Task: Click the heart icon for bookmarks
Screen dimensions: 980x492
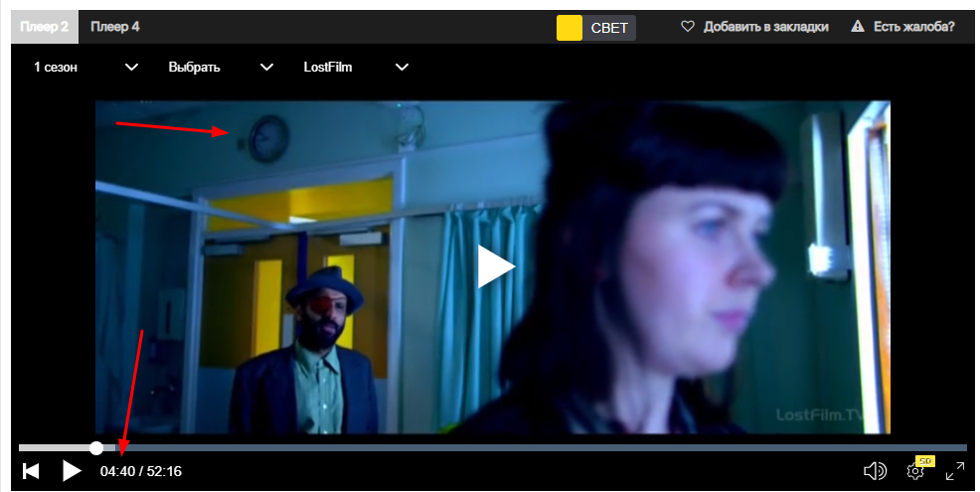Action: coord(688,26)
